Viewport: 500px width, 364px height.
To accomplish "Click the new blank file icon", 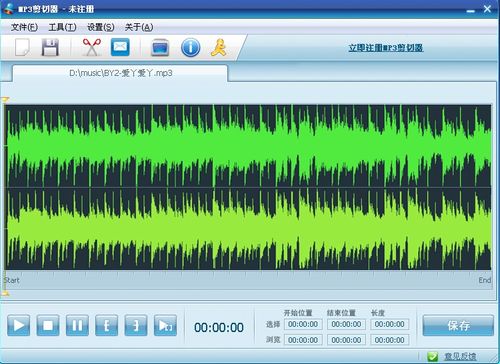I will (x=22, y=47).
